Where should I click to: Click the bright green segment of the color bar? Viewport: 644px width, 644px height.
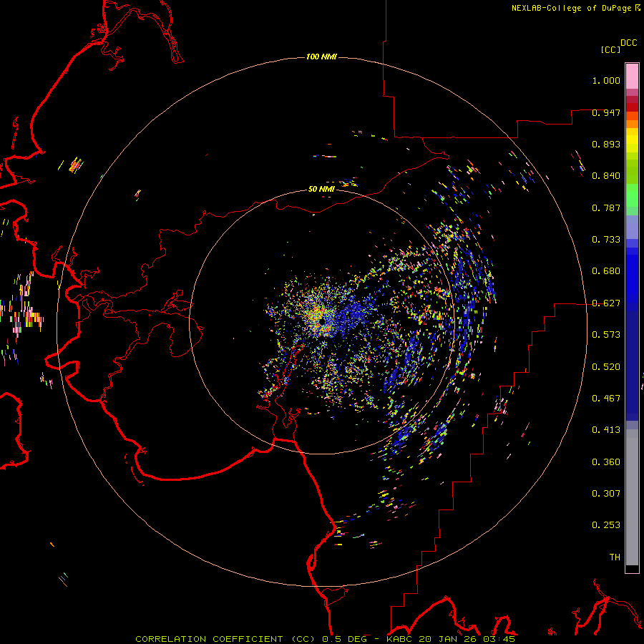[x=632, y=195]
